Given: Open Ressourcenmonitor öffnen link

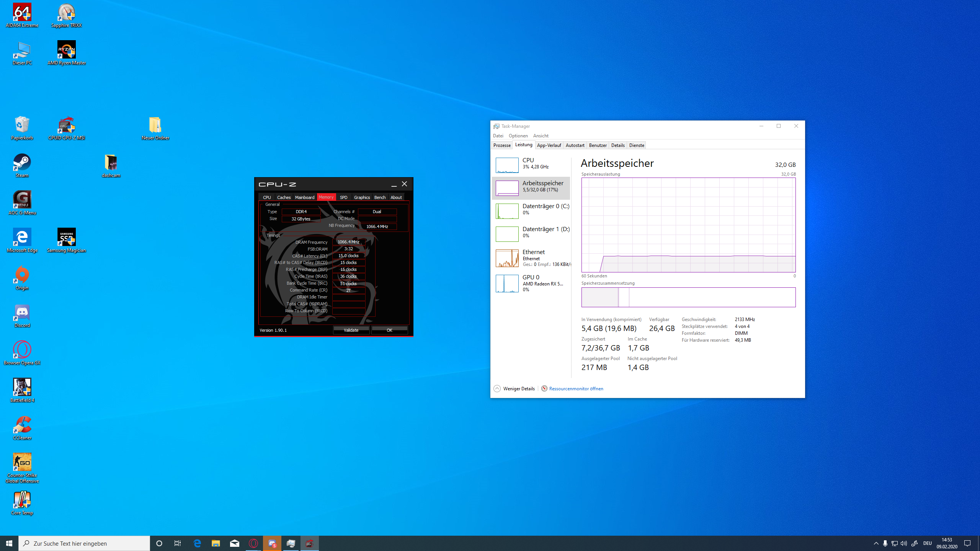Looking at the screenshot, I should tap(576, 389).
